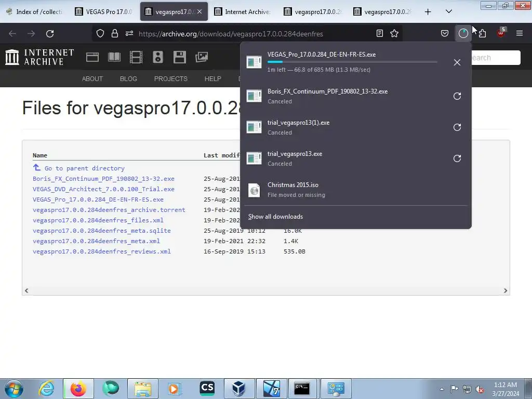Open site permissions icon in address bar
This screenshot has width=532, height=399.
pos(129,33)
